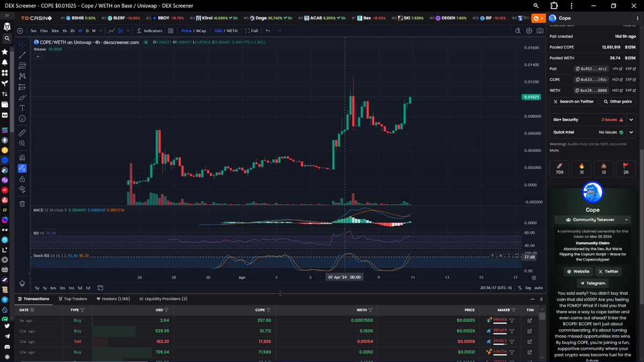Switch chart to MCap view
The width and height of the screenshot is (644, 362).
(201, 31)
